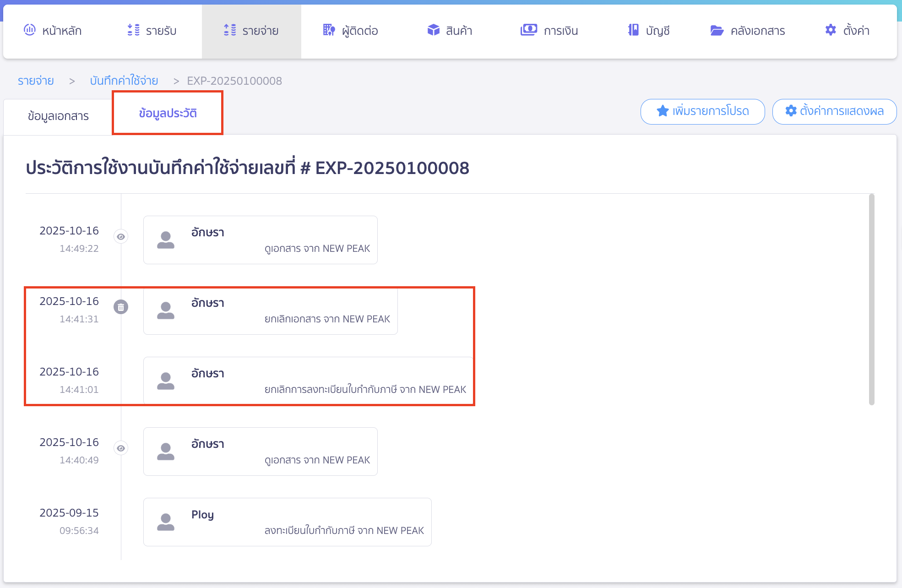Open the ผู้ติดต่อ contacts icon
902x588 pixels.
(329, 30)
